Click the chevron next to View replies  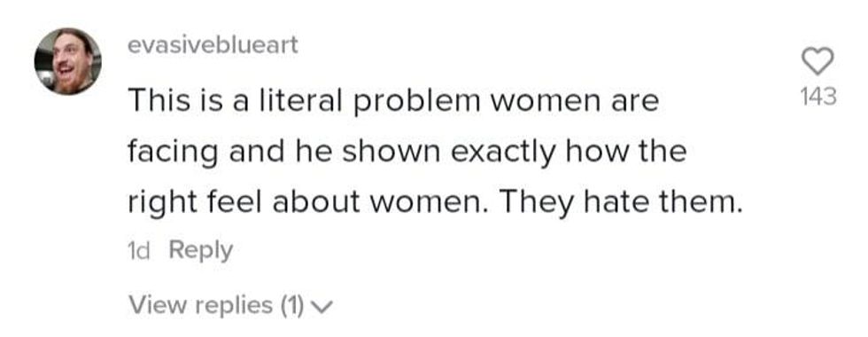322,307
